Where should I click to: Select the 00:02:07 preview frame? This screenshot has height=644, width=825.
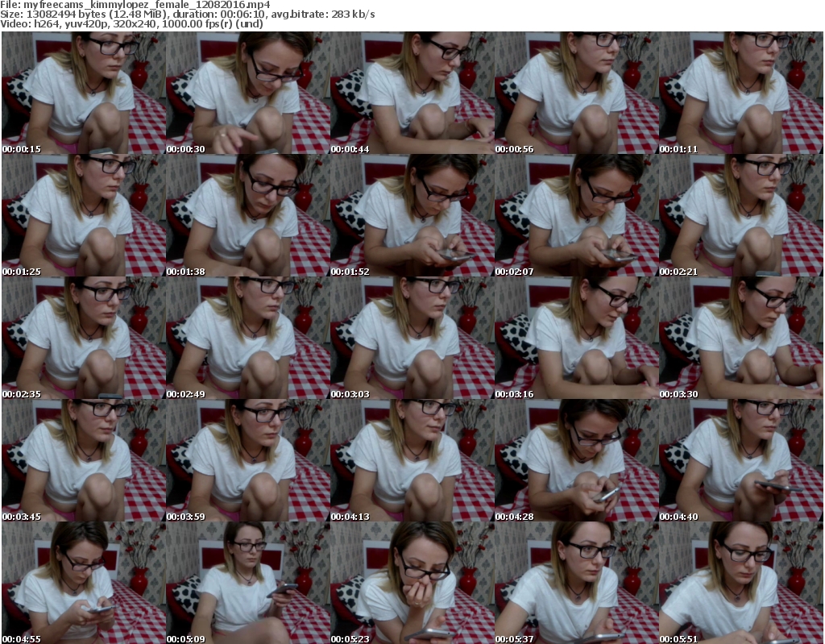coord(577,215)
